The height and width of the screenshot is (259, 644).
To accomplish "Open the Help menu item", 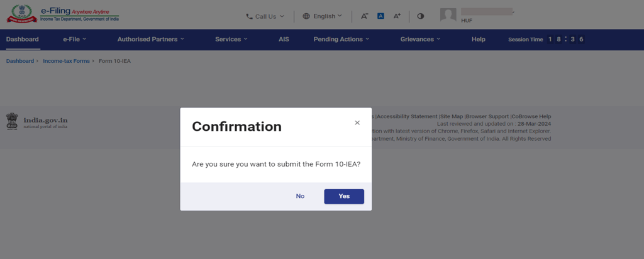I will point(478,39).
